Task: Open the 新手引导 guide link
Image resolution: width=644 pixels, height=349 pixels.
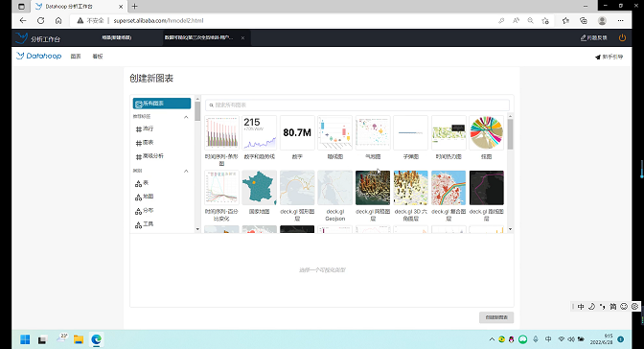Action: tap(609, 57)
